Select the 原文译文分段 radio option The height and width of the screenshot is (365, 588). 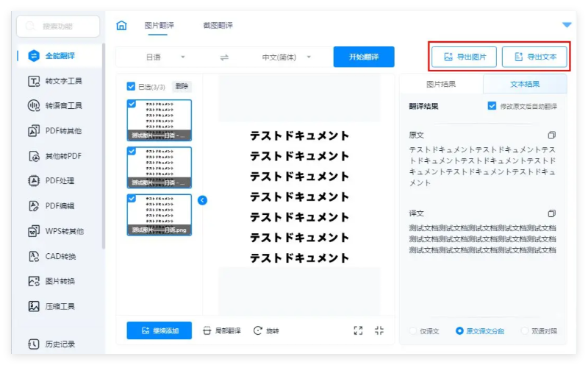[x=459, y=331]
